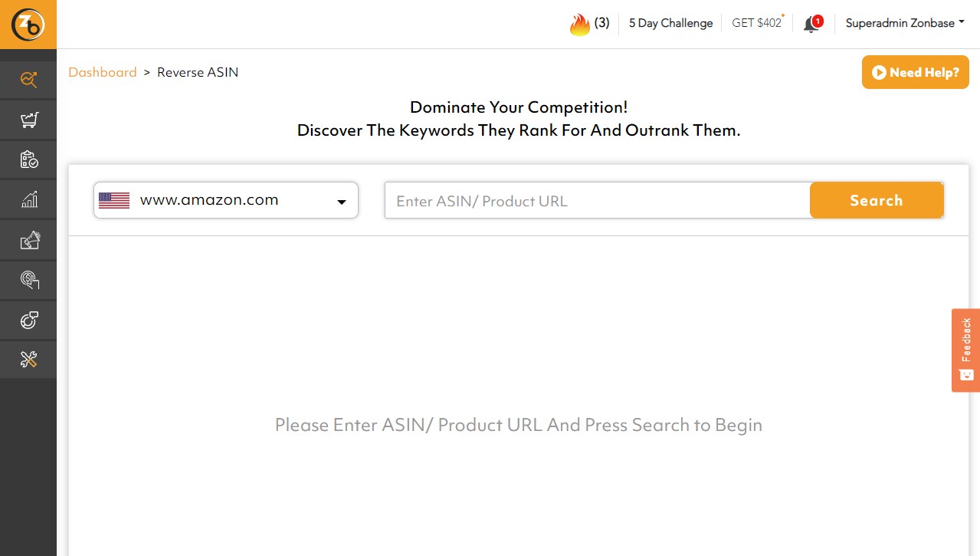Image resolution: width=980 pixels, height=556 pixels.
Task: Select the Keyword Research tool in the sidebar
Action: point(28,79)
